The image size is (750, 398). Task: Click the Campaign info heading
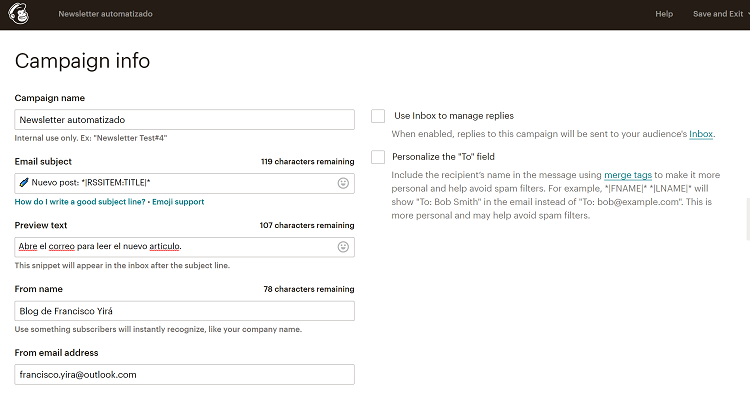pyautogui.click(x=82, y=61)
